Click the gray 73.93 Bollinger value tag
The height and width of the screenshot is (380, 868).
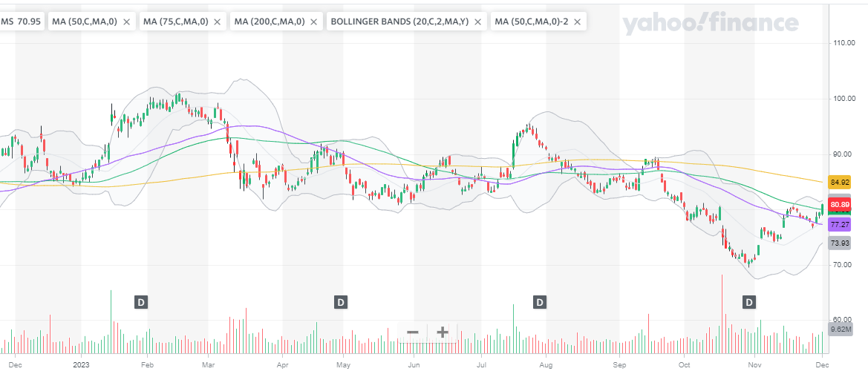point(840,243)
